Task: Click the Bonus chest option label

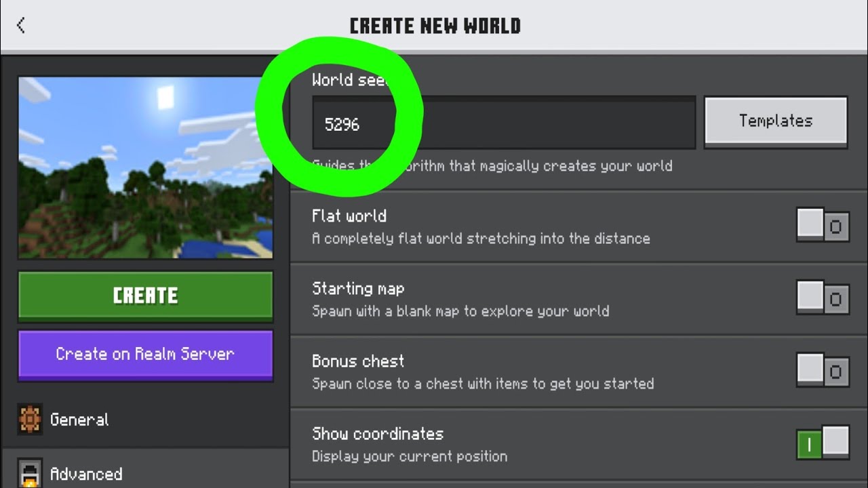Action: click(x=358, y=361)
